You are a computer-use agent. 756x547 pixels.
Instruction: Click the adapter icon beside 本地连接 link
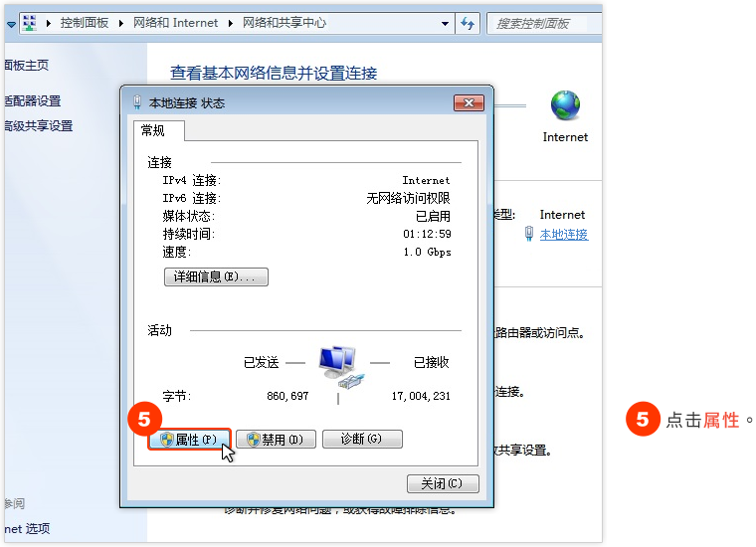pos(529,235)
